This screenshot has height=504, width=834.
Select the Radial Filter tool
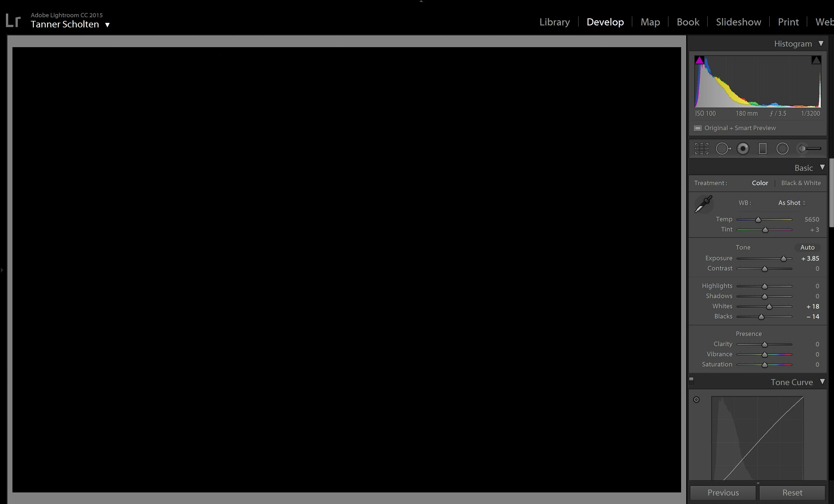pyautogui.click(x=782, y=149)
